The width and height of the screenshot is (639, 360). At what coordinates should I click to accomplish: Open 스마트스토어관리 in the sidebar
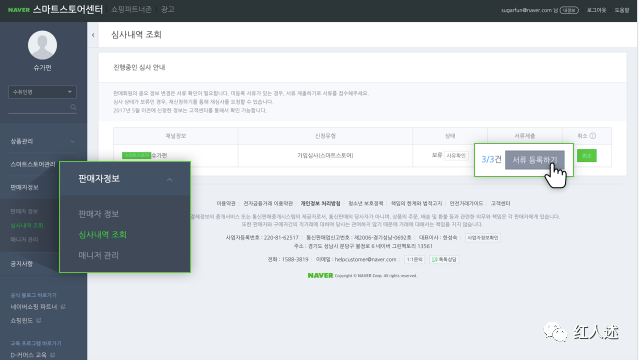point(33,164)
